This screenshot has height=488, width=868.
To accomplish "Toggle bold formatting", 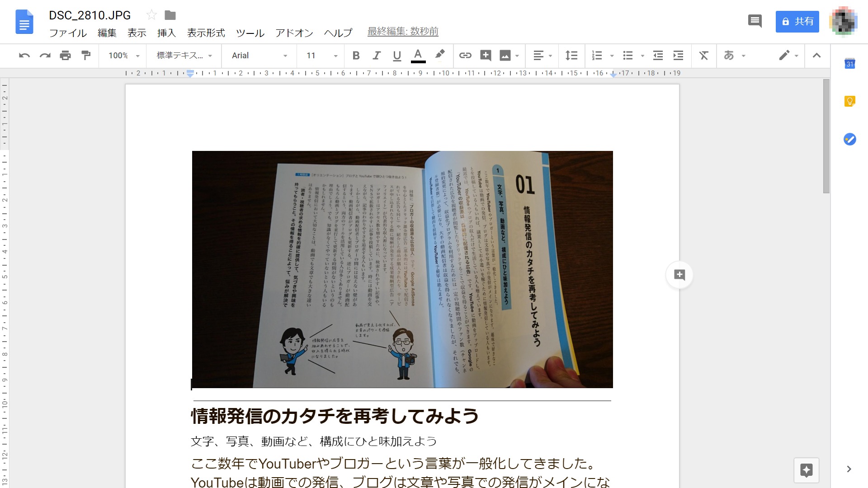I will [356, 55].
